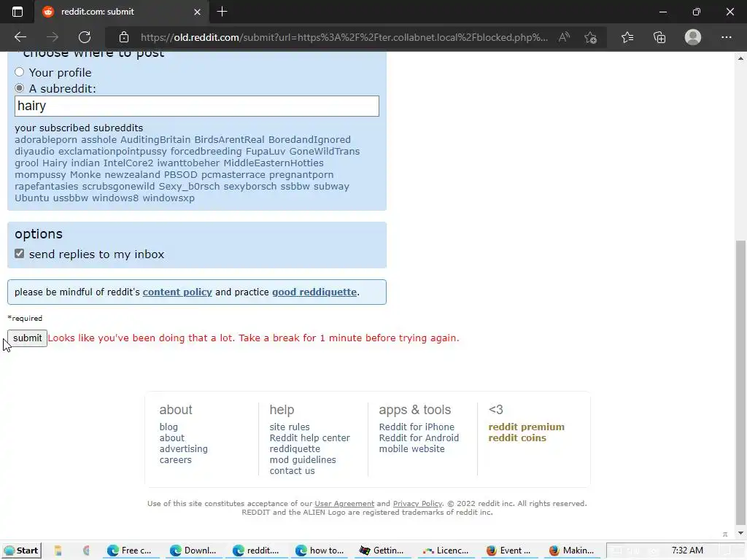This screenshot has width=747, height=560.
Task: Open the tab actions menu icon
Action: tap(18, 12)
